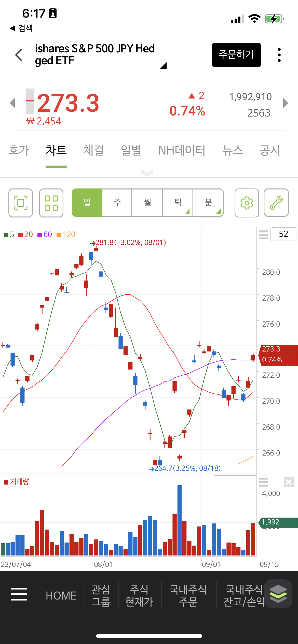Viewport: 298px width, 644px height.
Task: Go to HOME in bottom bar
Action: [x=61, y=595]
